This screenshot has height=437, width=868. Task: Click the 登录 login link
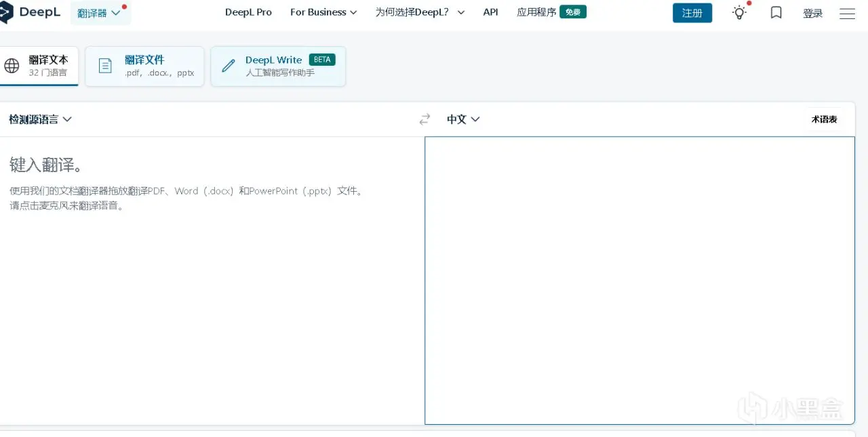pos(812,13)
